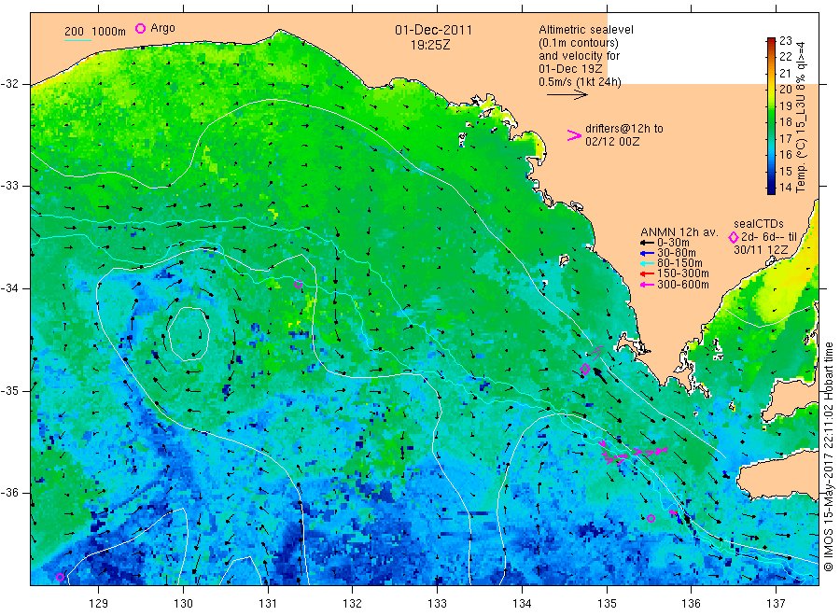Click the 135 longitude axis label

pyautogui.click(x=607, y=604)
